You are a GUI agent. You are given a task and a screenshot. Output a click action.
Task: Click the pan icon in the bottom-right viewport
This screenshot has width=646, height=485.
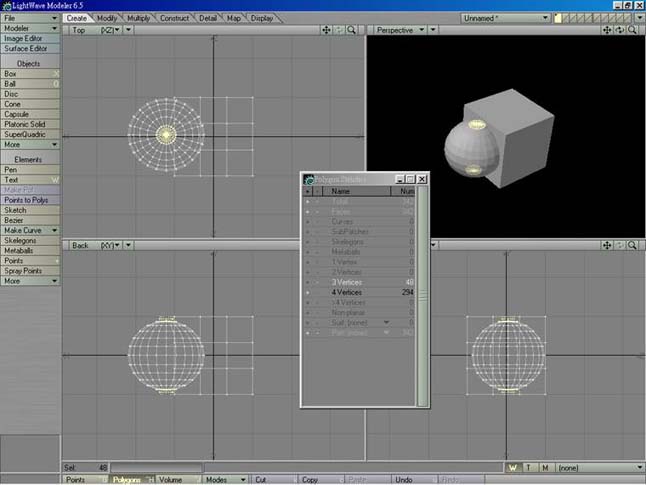pos(607,246)
